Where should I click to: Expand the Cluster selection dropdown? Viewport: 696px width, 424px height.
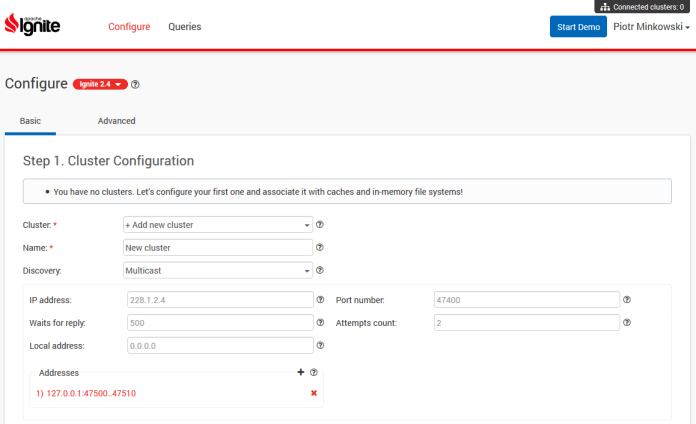(x=217, y=225)
